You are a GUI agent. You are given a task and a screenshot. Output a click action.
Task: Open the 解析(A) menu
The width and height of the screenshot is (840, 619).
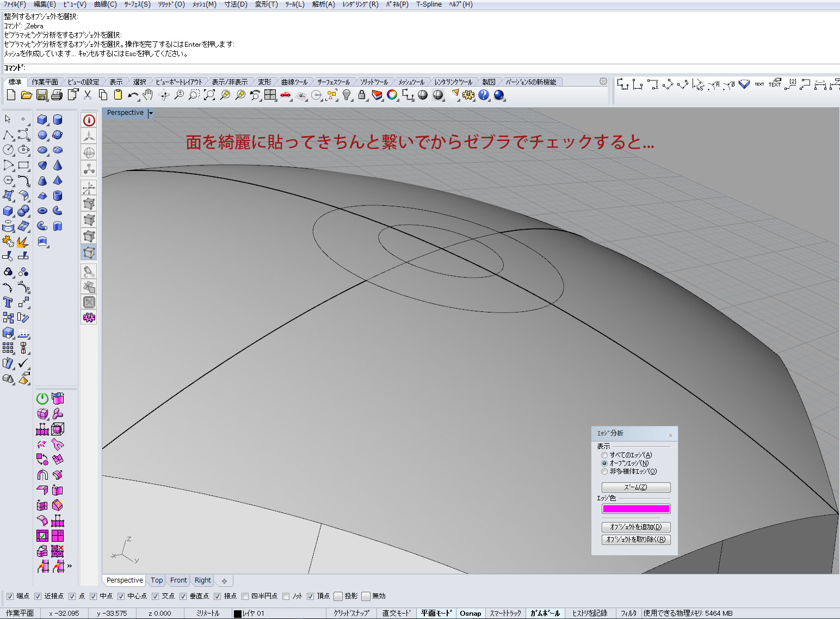click(324, 4)
